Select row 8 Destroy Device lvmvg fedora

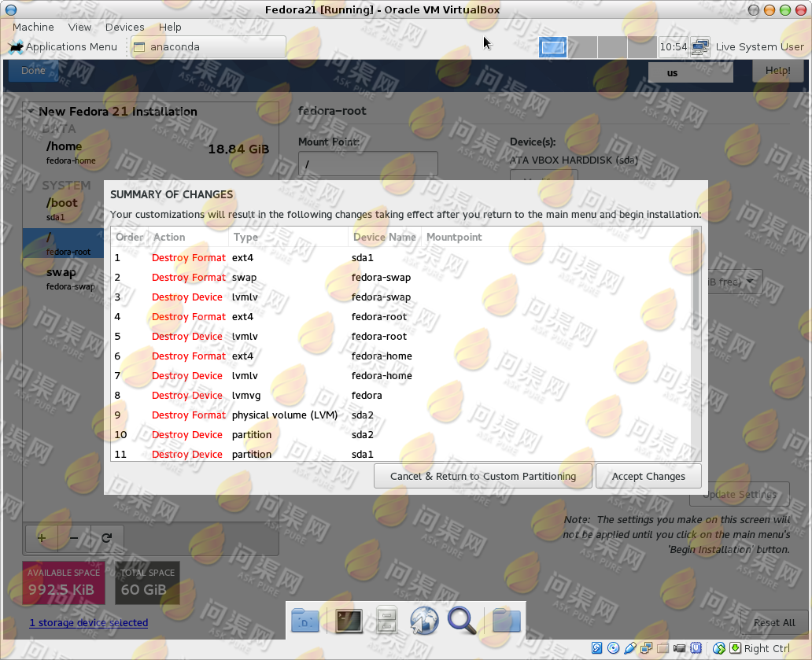click(x=402, y=396)
